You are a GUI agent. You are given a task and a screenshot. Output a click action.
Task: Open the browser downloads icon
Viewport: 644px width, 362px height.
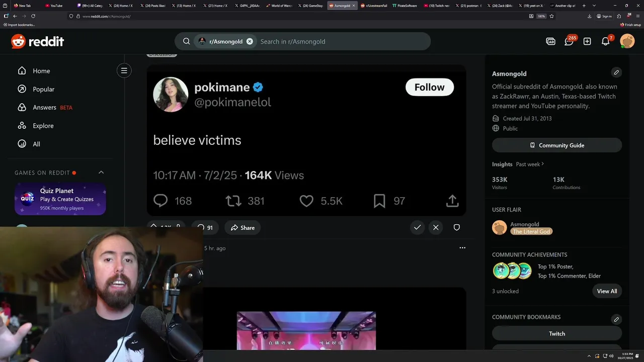point(589,16)
